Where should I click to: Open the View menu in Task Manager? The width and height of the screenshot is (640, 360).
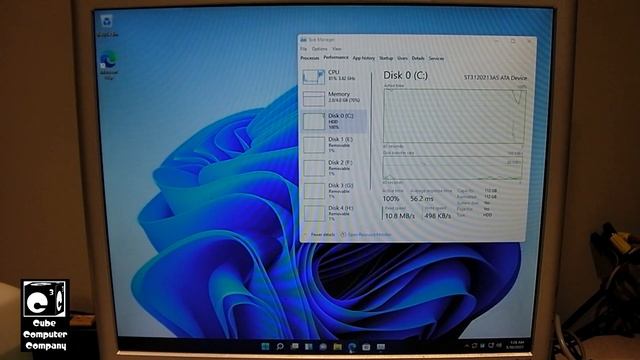click(337, 49)
